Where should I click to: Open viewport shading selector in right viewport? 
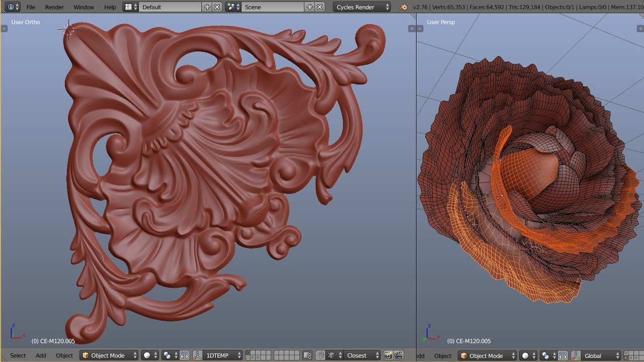click(528, 355)
